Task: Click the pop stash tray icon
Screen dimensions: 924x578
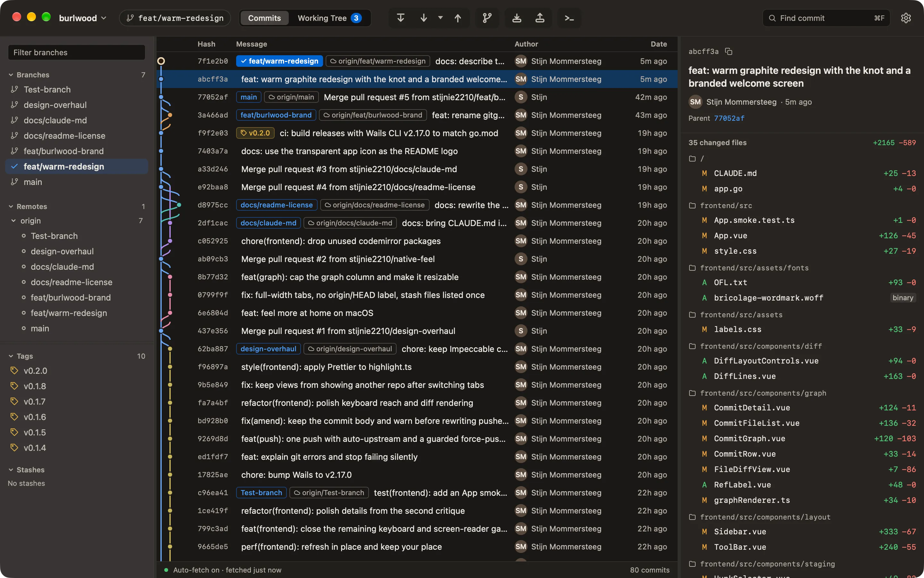Action: [x=540, y=18]
